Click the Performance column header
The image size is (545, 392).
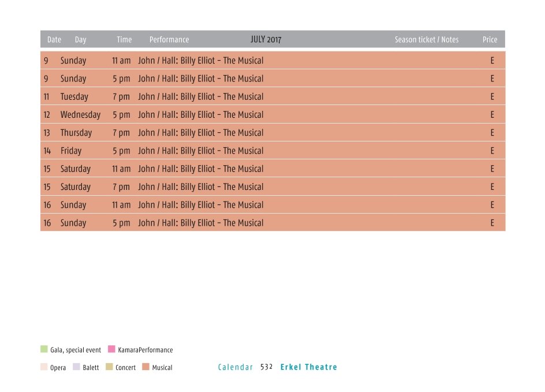click(x=169, y=40)
